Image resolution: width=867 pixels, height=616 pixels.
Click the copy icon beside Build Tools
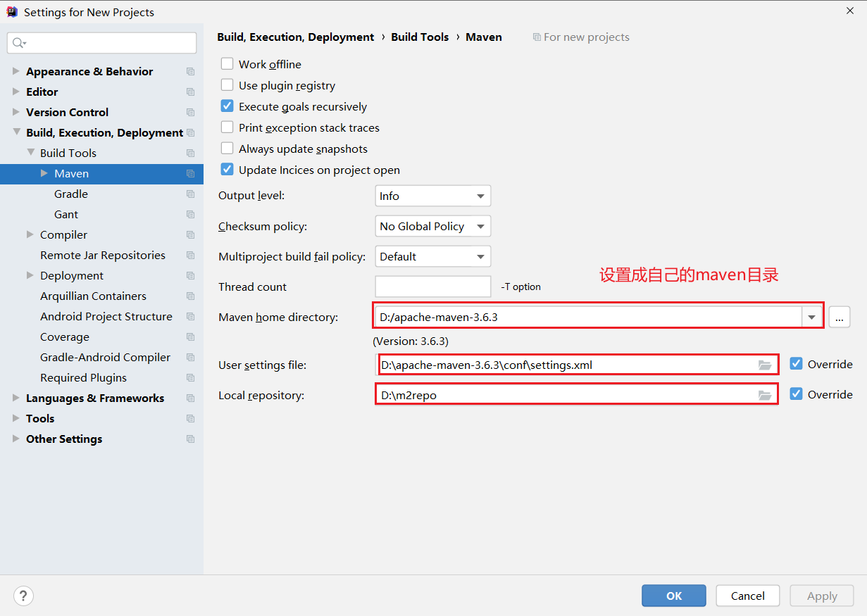click(190, 153)
